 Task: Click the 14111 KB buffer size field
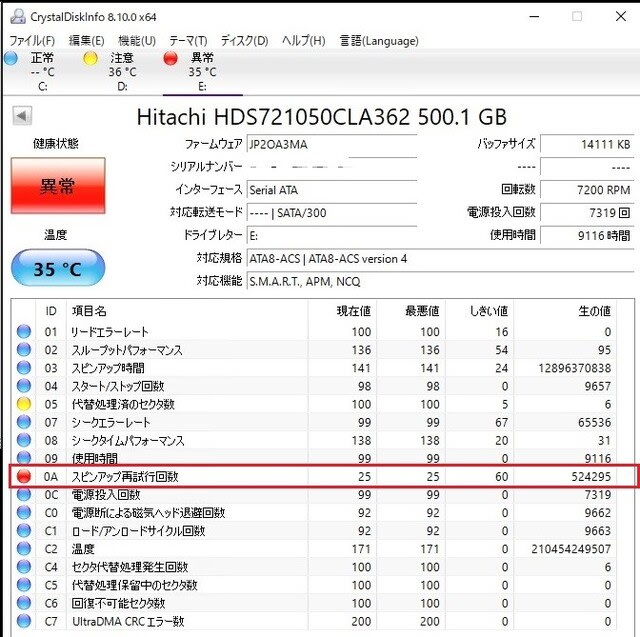(x=587, y=144)
